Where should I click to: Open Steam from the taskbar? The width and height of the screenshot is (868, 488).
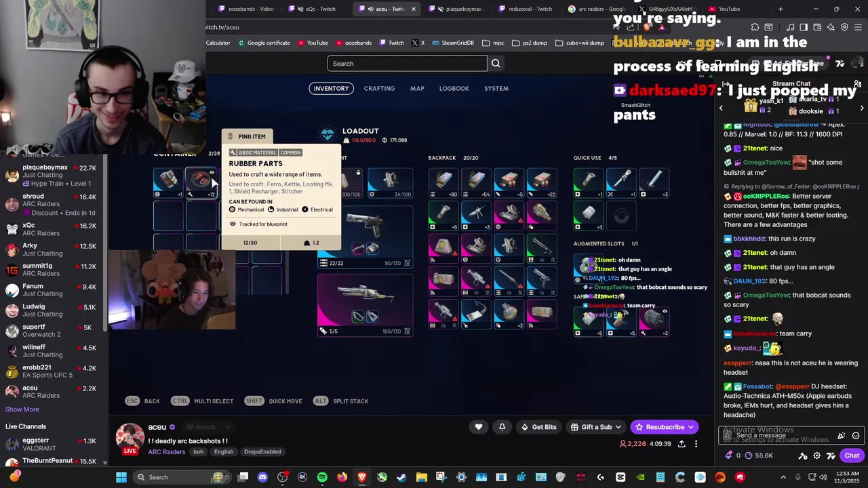click(x=401, y=477)
